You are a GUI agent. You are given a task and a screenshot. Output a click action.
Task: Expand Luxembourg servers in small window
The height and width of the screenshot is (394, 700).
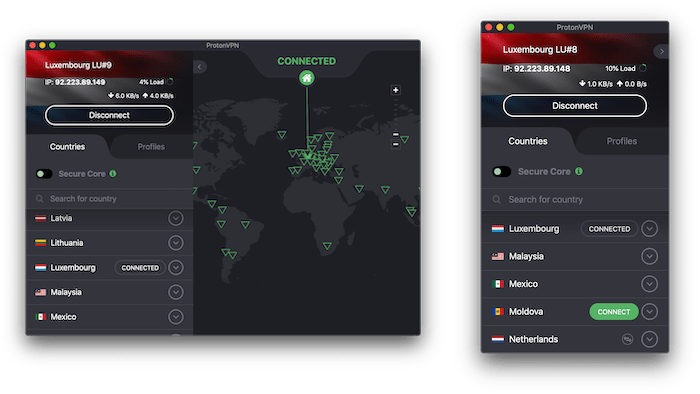click(x=650, y=229)
